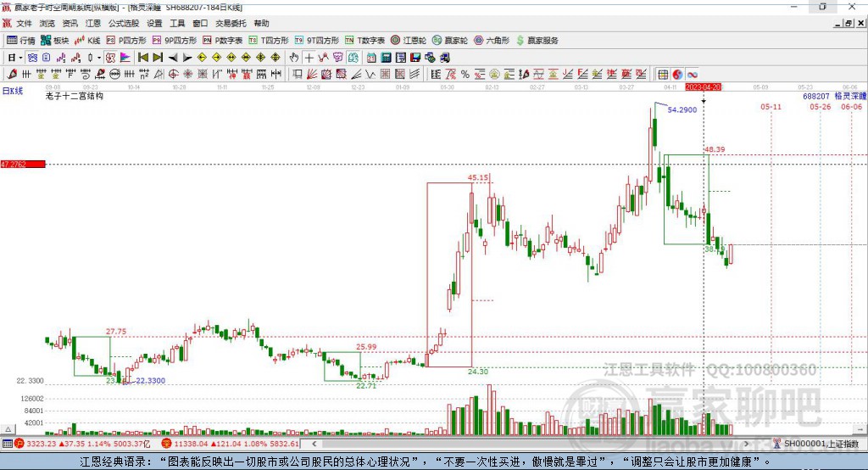Open the 交易委托 menu
The width and height of the screenshot is (868, 470).
tap(231, 23)
